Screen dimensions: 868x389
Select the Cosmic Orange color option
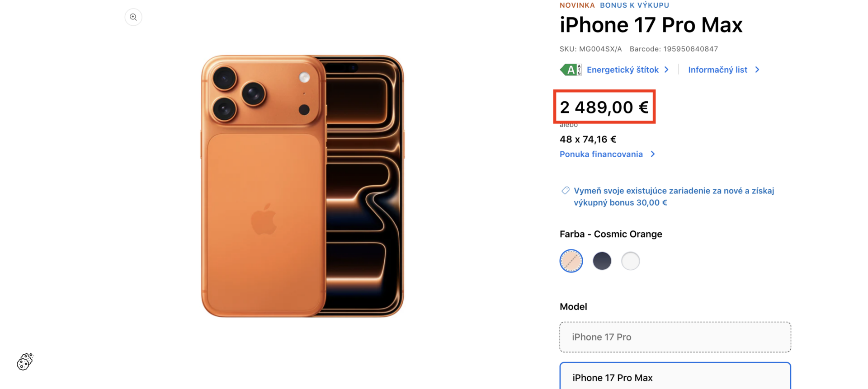click(571, 261)
